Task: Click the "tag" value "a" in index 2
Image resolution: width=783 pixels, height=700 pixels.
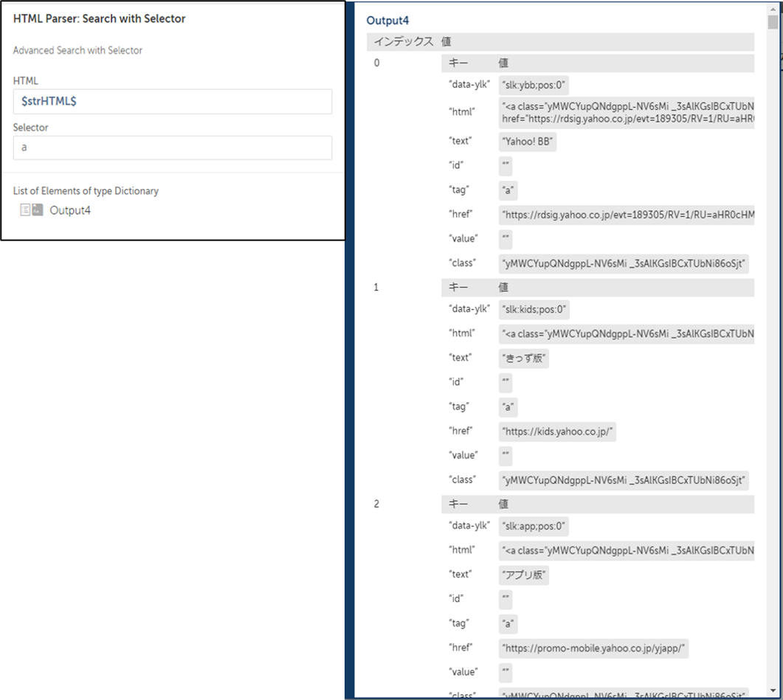Action: pyautogui.click(x=508, y=623)
